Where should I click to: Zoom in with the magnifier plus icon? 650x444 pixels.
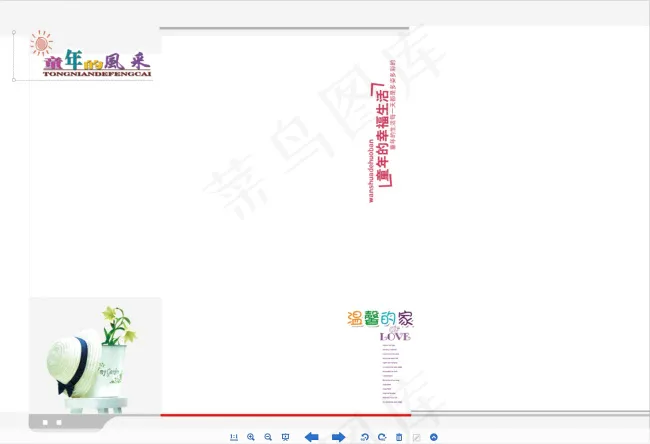251,437
